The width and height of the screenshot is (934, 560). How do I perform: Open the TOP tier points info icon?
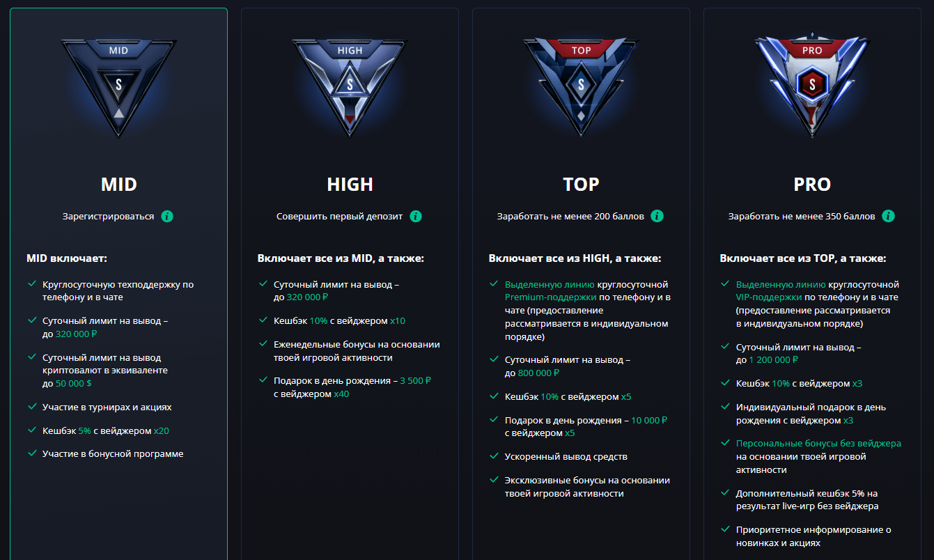coord(657,216)
